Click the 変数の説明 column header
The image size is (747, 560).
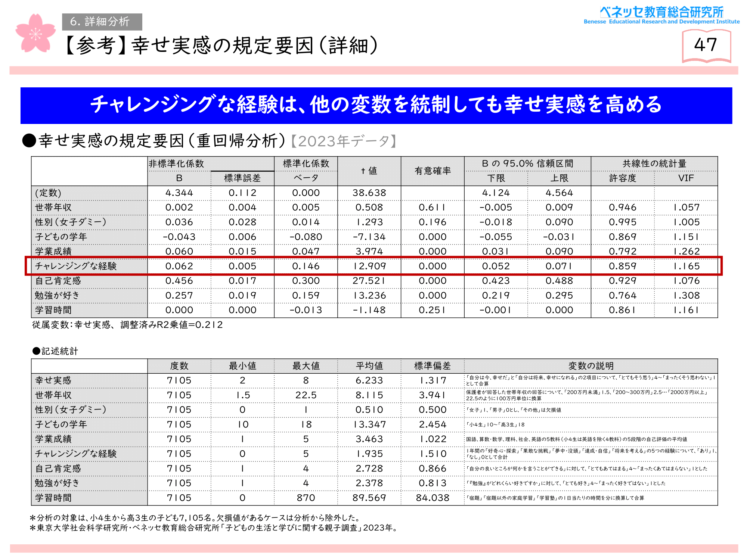pyautogui.click(x=591, y=366)
